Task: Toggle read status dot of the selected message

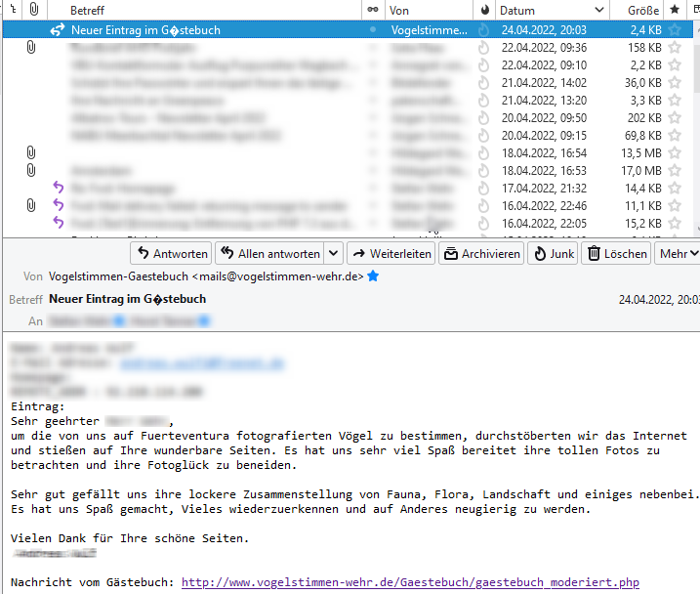Action: click(373, 30)
